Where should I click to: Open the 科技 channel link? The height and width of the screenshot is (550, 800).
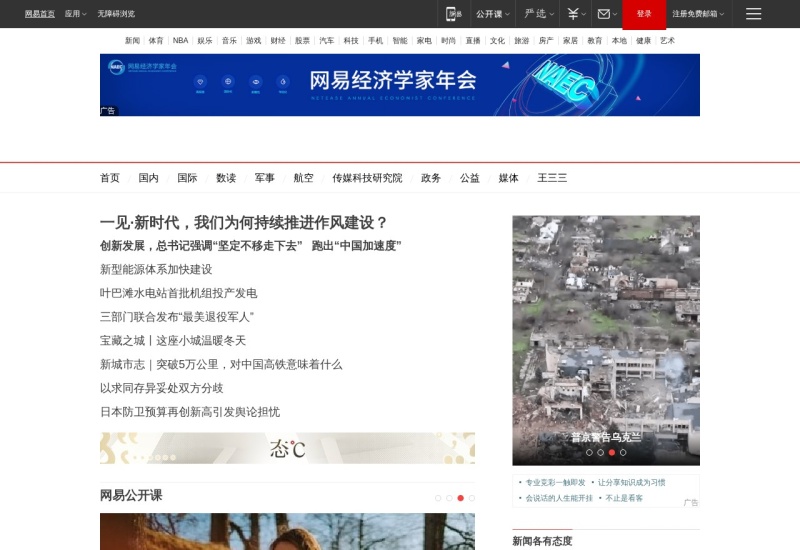pyautogui.click(x=351, y=40)
